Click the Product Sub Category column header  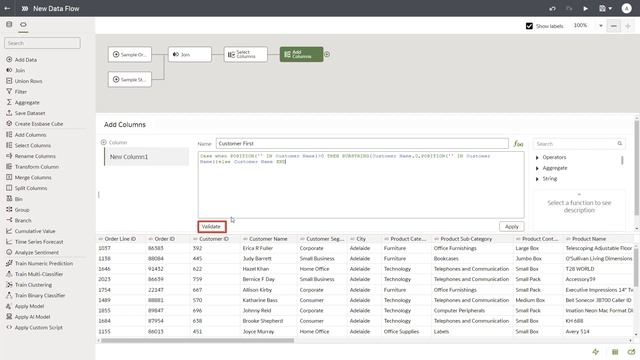(466, 239)
